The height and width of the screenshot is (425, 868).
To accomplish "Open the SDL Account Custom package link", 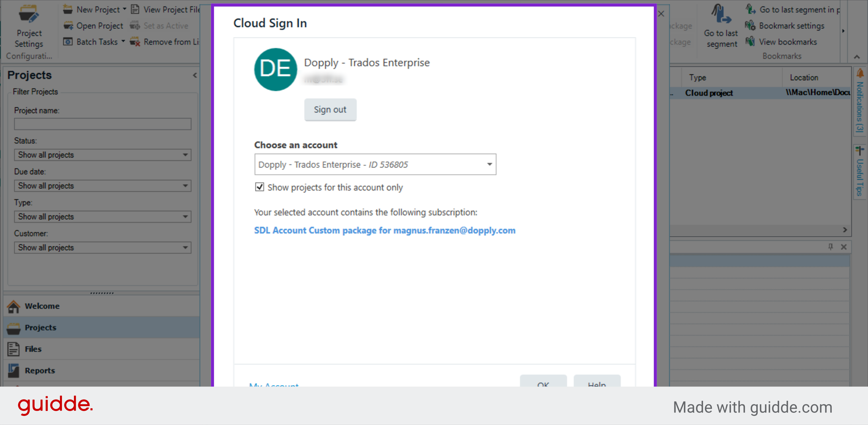I will (385, 231).
